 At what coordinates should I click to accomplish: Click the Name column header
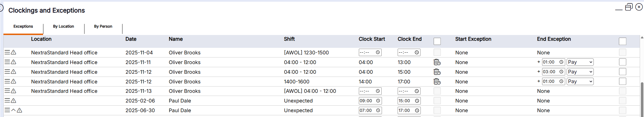pos(176,39)
